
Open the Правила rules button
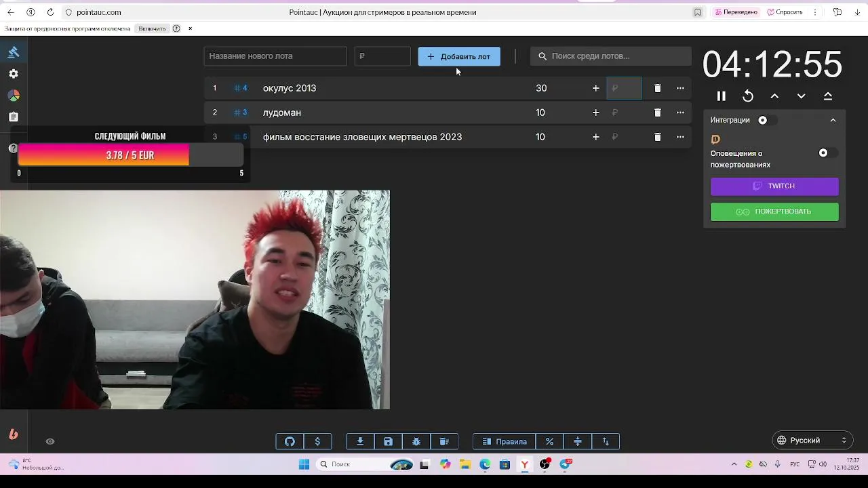point(504,441)
